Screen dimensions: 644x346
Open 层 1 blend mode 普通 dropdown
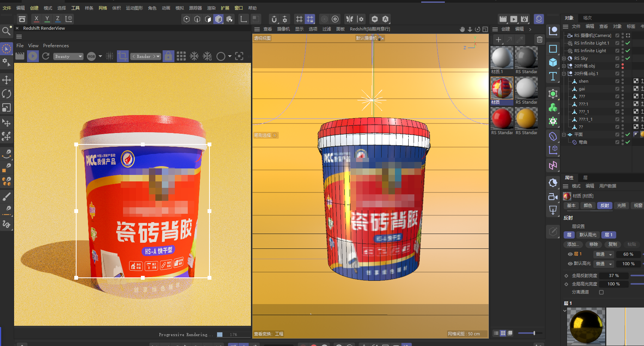[x=604, y=254]
